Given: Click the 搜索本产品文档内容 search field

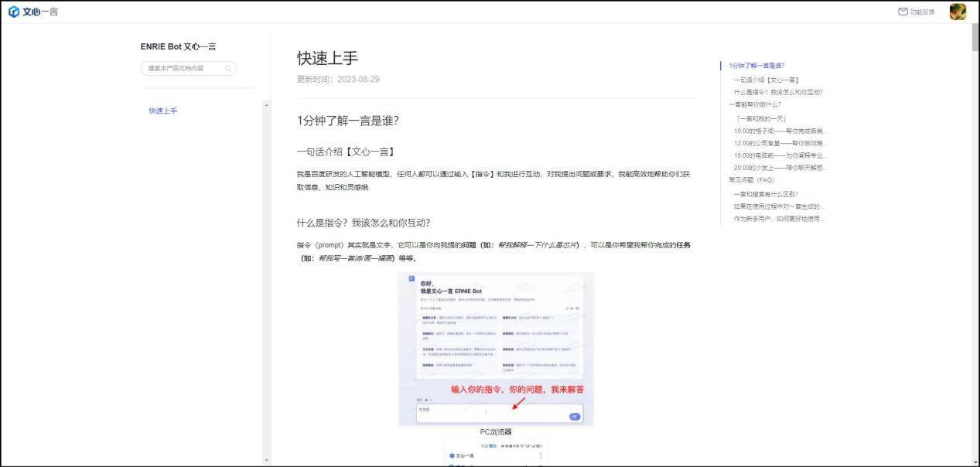Looking at the screenshot, I should click(x=189, y=68).
